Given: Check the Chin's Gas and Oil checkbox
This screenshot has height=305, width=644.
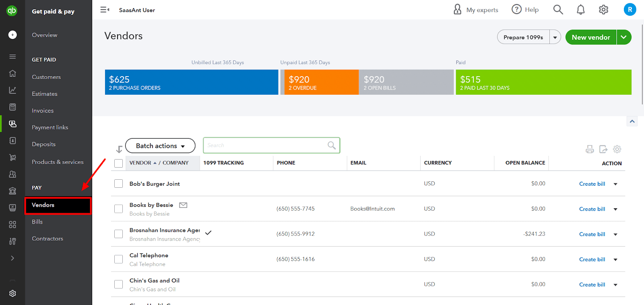Looking at the screenshot, I should [x=118, y=284].
